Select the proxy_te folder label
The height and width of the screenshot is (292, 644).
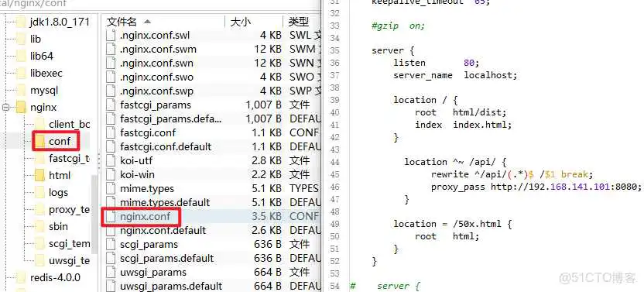[x=69, y=210]
